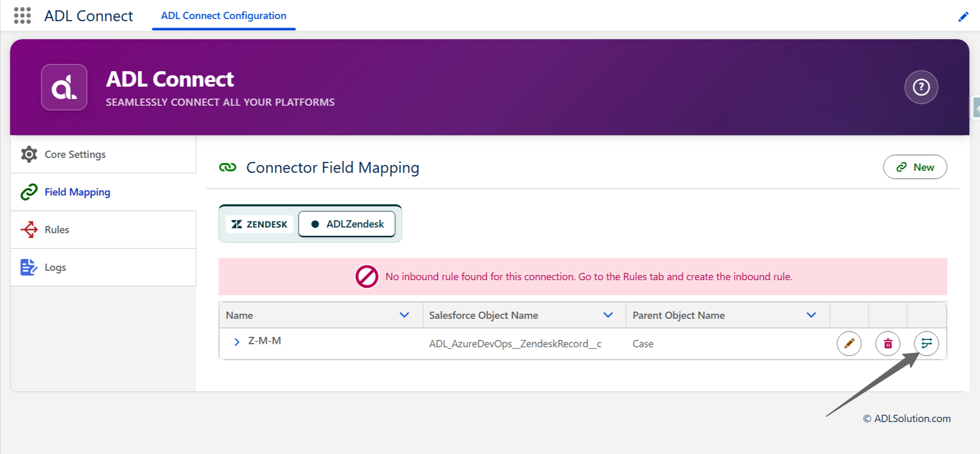This screenshot has height=454, width=980.
Task: Click the Logs document icon
Action: click(29, 267)
